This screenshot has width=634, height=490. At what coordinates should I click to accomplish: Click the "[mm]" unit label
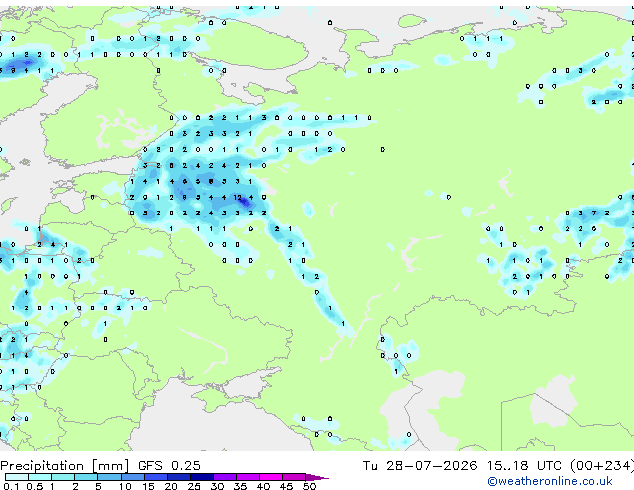[110, 466]
